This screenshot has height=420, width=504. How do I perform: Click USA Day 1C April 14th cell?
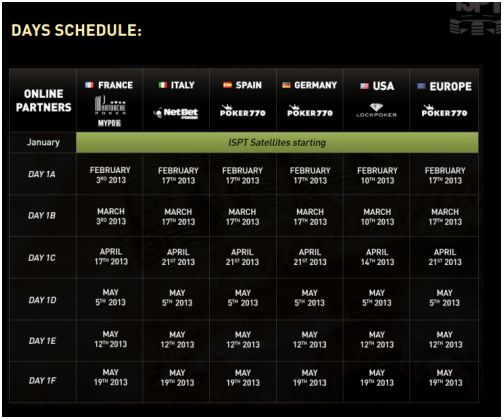point(377,257)
